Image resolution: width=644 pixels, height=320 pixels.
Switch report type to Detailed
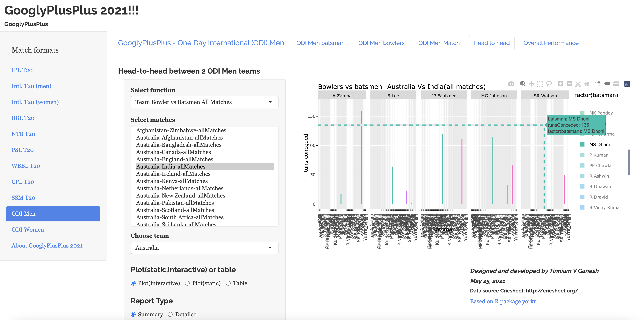[170, 315]
